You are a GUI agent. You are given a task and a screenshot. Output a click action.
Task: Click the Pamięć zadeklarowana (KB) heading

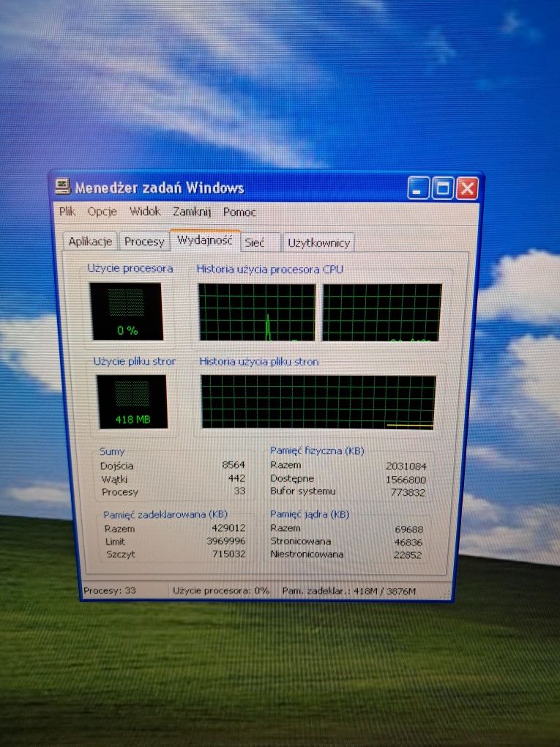coord(165,515)
